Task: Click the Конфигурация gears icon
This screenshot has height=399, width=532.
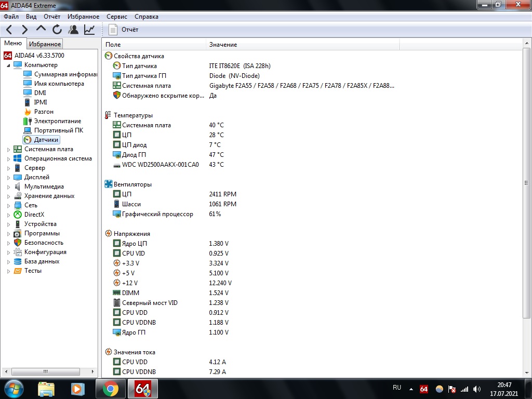Action: pyautogui.click(x=18, y=252)
